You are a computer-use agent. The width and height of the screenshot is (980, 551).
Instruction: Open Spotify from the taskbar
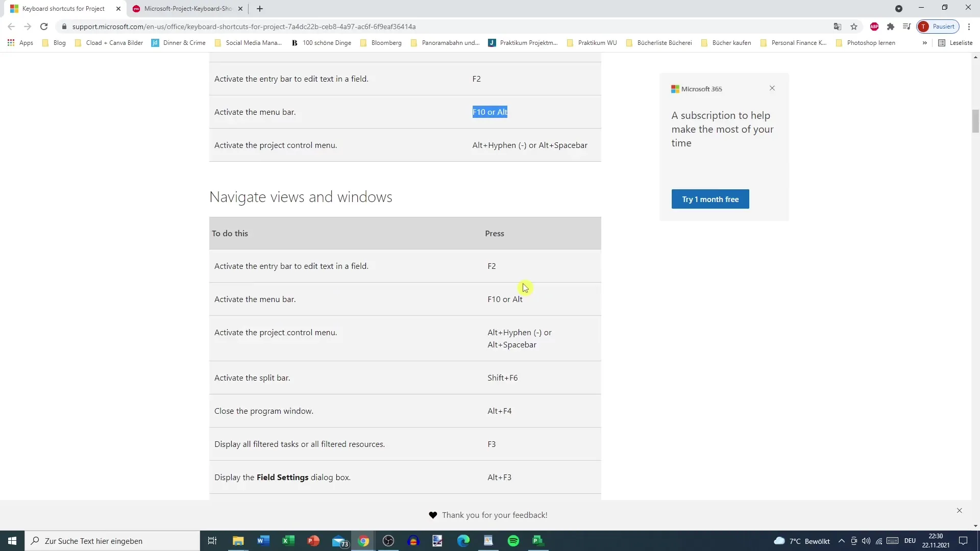513,541
